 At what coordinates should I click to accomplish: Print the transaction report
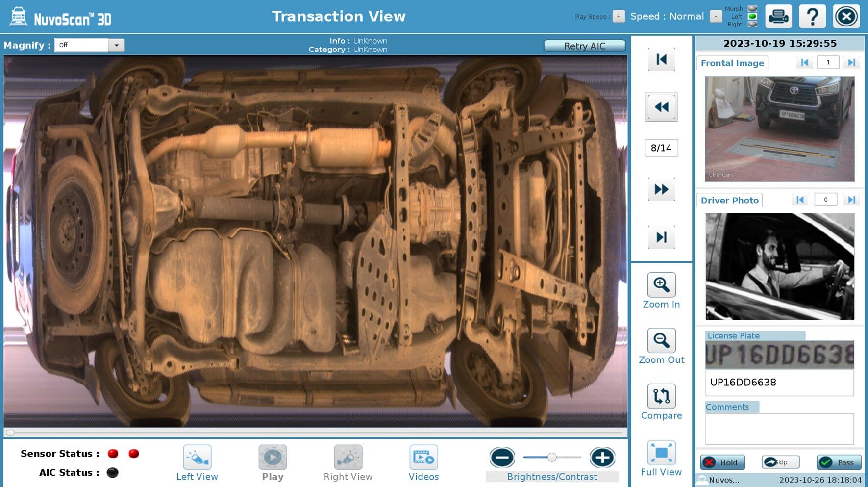[778, 16]
